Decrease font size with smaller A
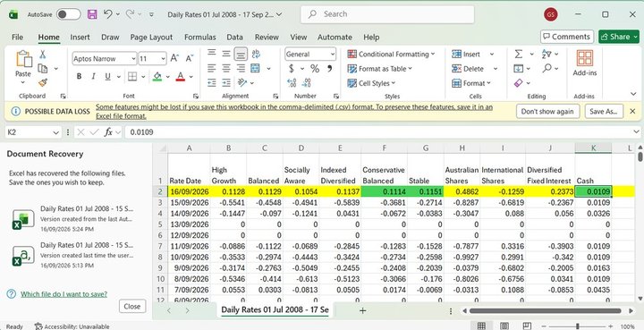Image resolution: width=644 pixels, height=330 pixels. pyautogui.click(x=189, y=58)
